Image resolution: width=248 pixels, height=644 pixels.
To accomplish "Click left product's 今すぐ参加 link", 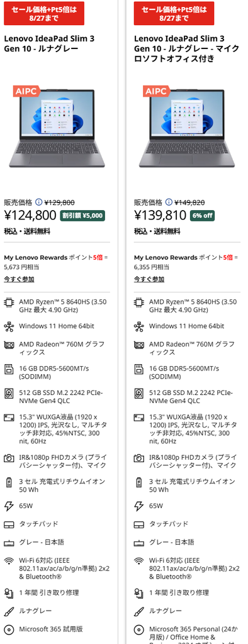I will click(x=19, y=279).
